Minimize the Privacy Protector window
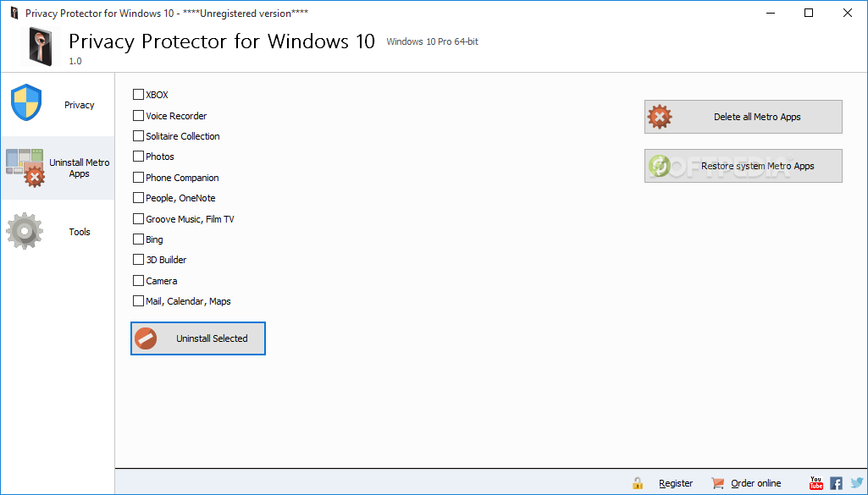The height and width of the screenshot is (495, 868). [x=770, y=13]
